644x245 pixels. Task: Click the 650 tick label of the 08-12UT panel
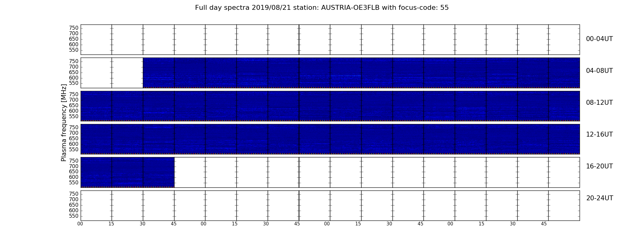tap(74, 106)
